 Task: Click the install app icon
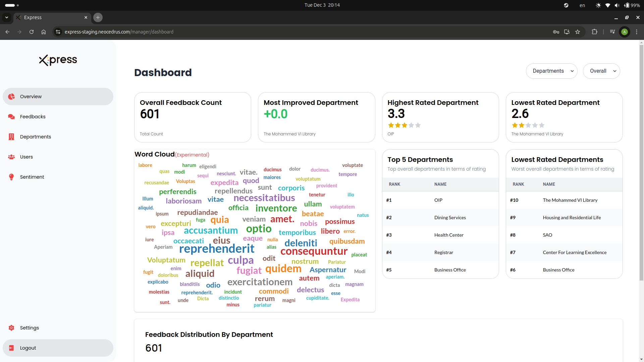[x=567, y=32]
